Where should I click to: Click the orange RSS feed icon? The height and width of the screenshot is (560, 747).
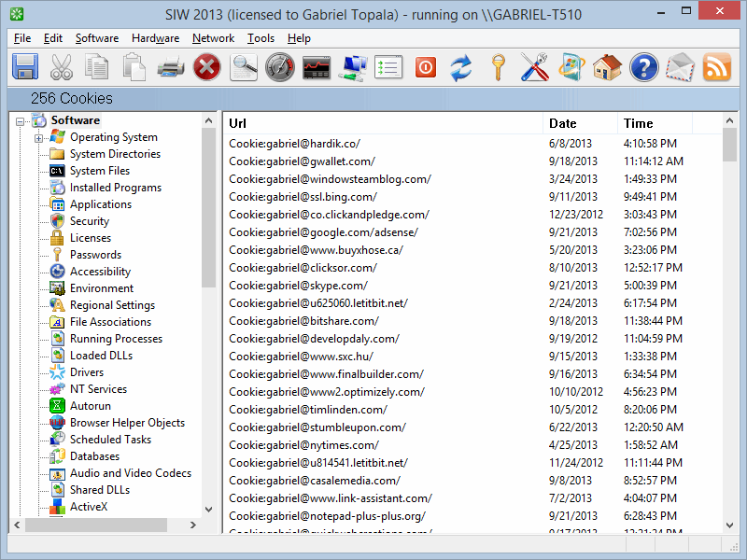pos(716,67)
